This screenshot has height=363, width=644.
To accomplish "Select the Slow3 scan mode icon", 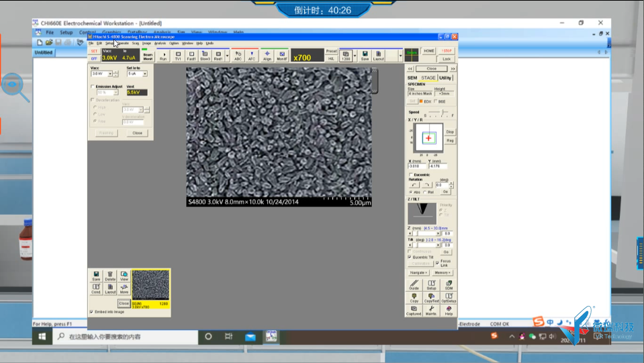I will coord(205,56).
